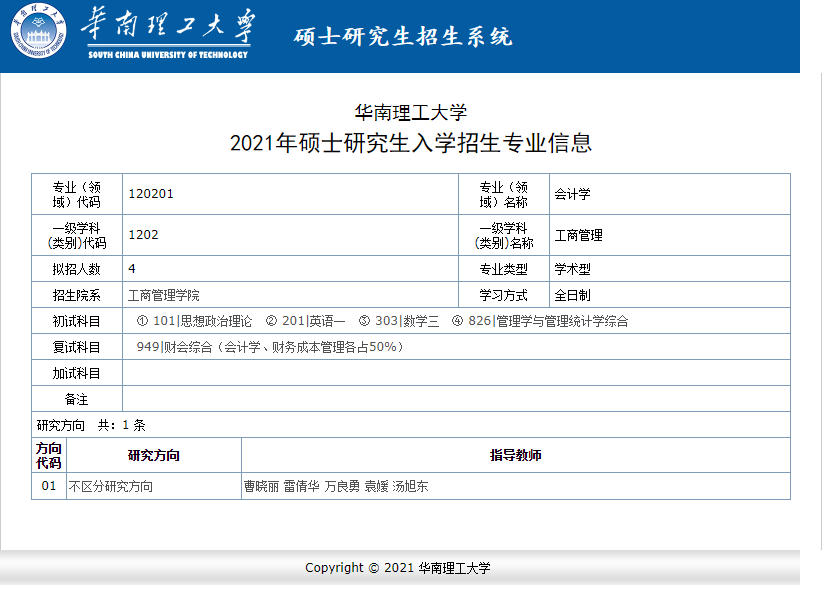This screenshot has width=826, height=589.
Task: Select the page heading 2021年硕士研究生入学招生专业信息
Action: (x=411, y=143)
